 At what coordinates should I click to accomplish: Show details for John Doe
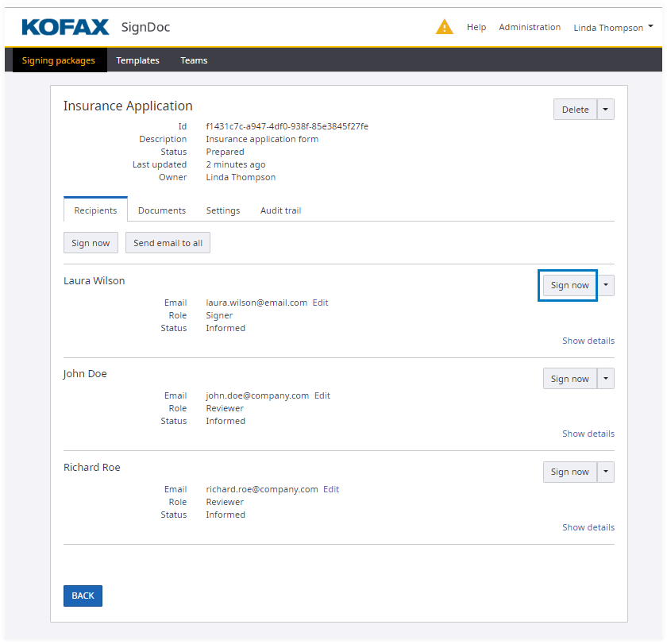tap(588, 434)
